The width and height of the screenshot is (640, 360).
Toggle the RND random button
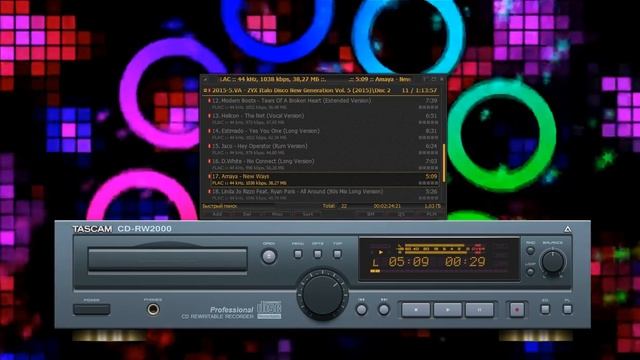tap(530, 251)
